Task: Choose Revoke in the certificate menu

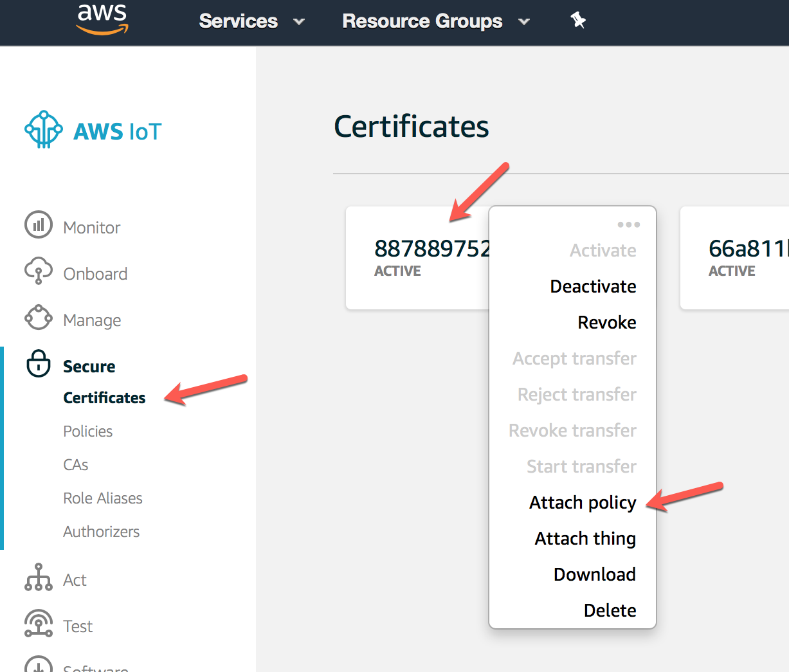Action: [x=607, y=322]
